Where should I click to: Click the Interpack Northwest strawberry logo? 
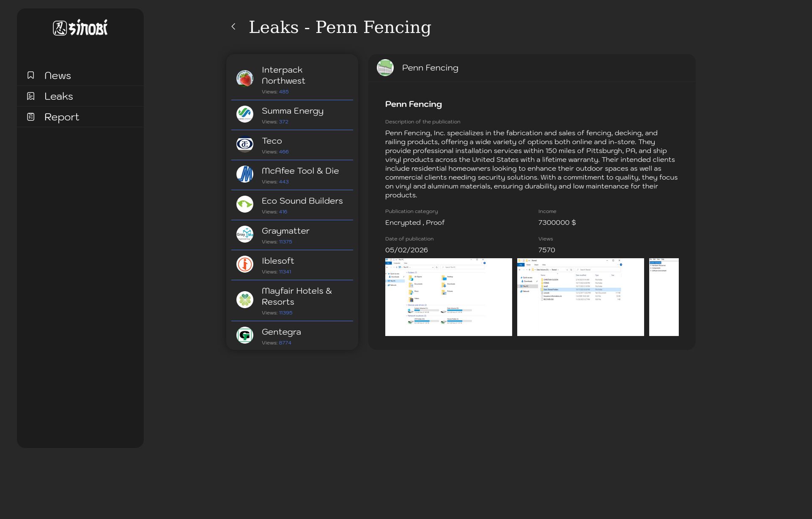pyautogui.click(x=245, y=79)
